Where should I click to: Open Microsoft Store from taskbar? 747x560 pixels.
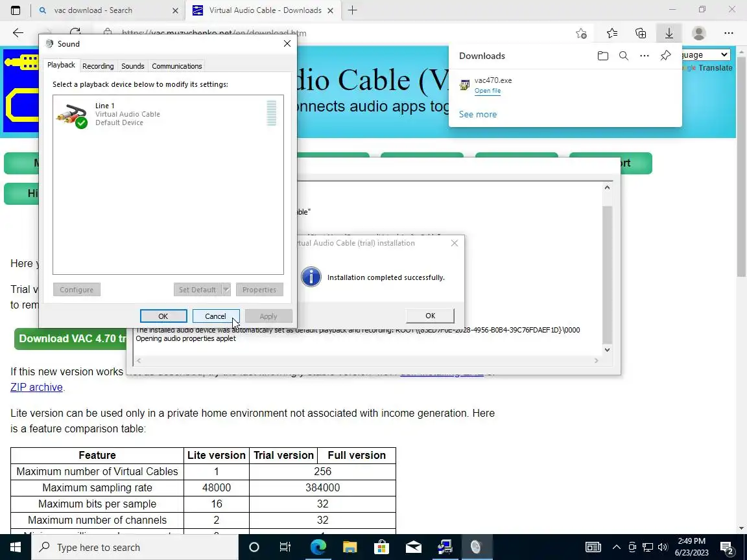pyautogui.click(x=381, y=547)
